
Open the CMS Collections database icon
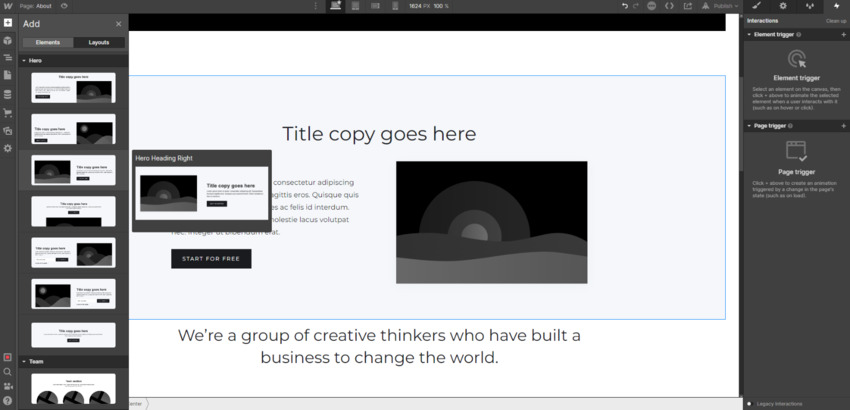click(8, 95)
